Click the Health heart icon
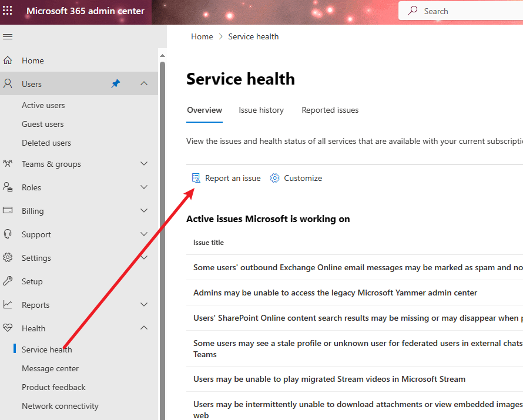Image resolution: width=523 pixels, height=420 pixels. [8, 328]
